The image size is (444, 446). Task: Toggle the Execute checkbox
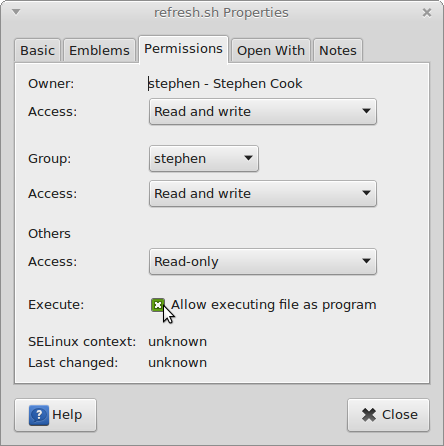point(158,305)
